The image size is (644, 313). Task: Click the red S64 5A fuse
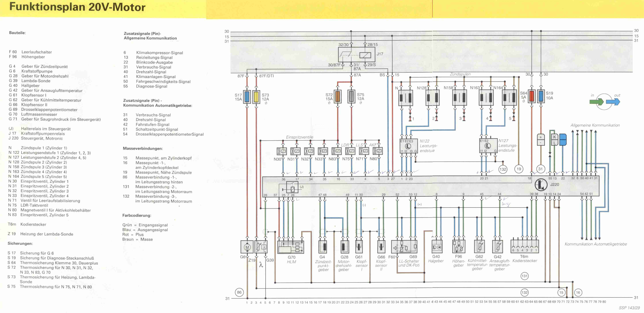tap(531, 97)
